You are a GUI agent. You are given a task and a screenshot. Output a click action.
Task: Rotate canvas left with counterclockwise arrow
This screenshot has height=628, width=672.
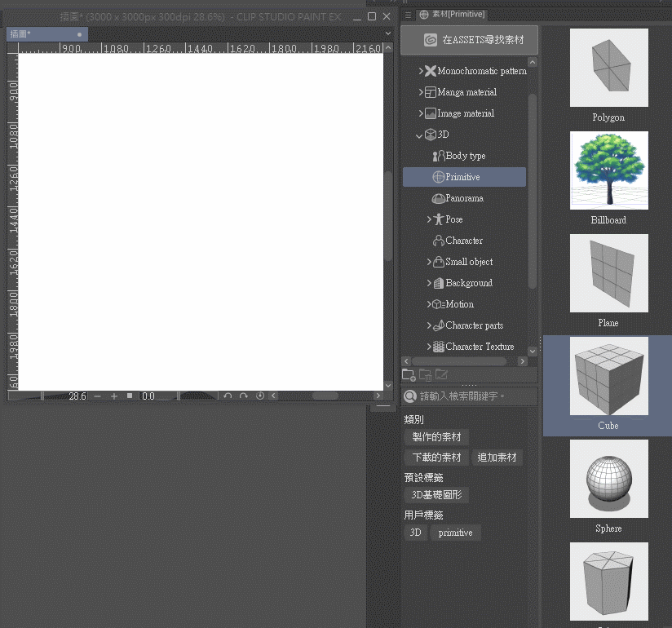(228, 396)
